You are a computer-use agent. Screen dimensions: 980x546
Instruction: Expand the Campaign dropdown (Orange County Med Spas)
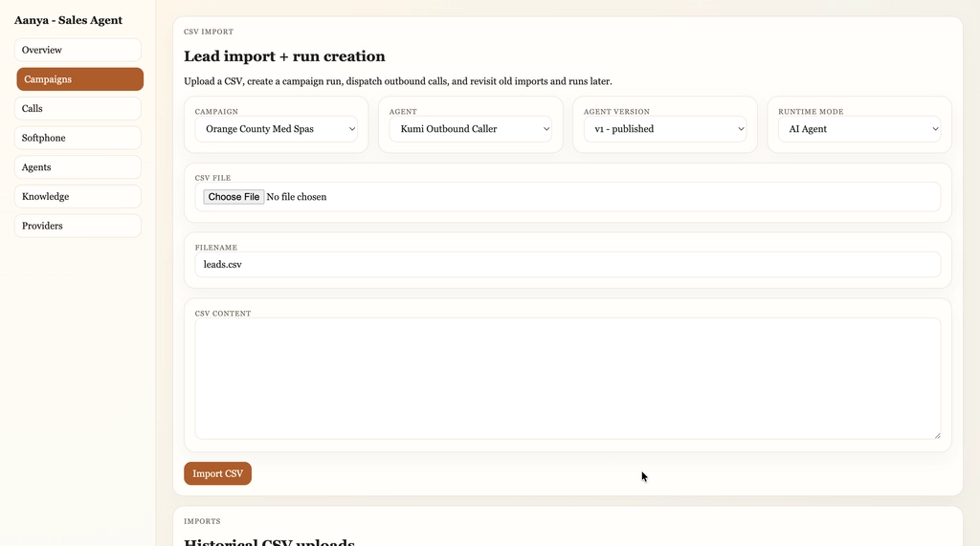coord(276,129)
